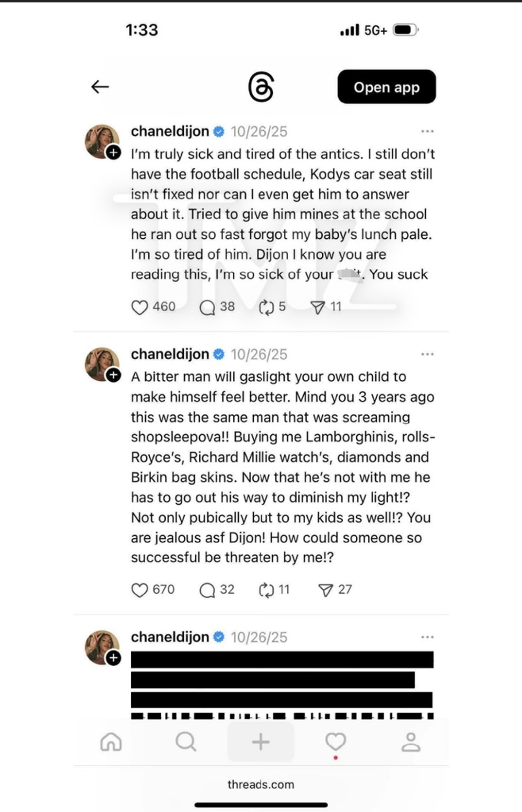Share the second post with 27 shares
522x812 pixels.
coord(325,590)
